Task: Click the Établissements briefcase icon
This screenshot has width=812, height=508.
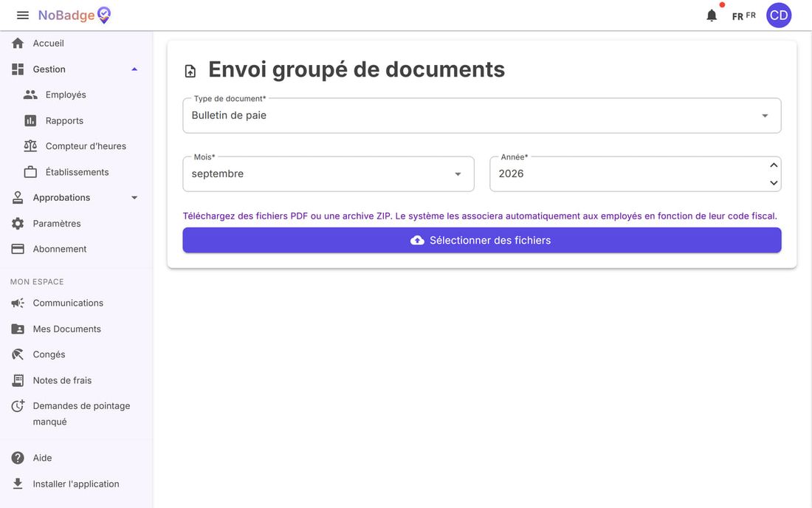Action: coord(30,172)
